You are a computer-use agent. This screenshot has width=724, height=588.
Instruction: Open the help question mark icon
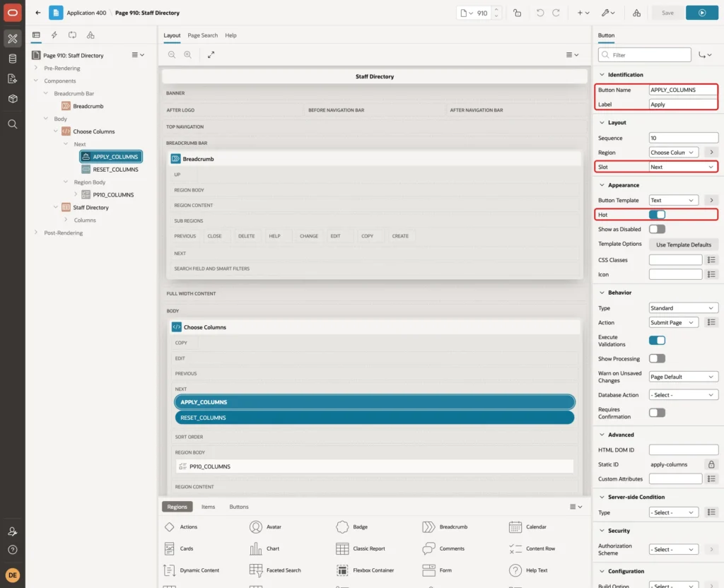point(13,550)
